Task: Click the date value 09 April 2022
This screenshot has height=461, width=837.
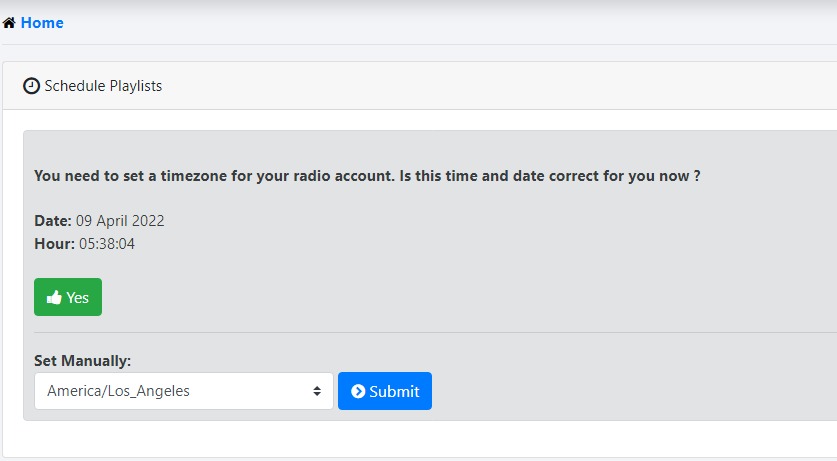Action: tap(120, 221)
